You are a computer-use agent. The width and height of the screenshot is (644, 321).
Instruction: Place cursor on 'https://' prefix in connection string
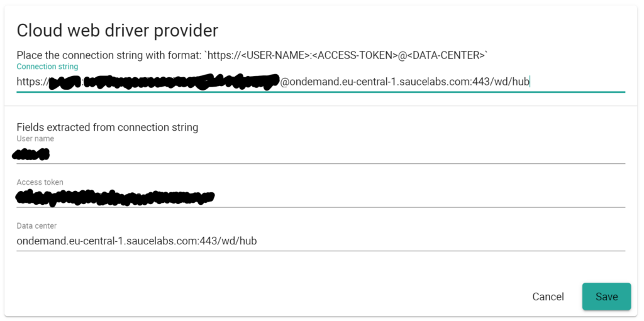point(31,82)
